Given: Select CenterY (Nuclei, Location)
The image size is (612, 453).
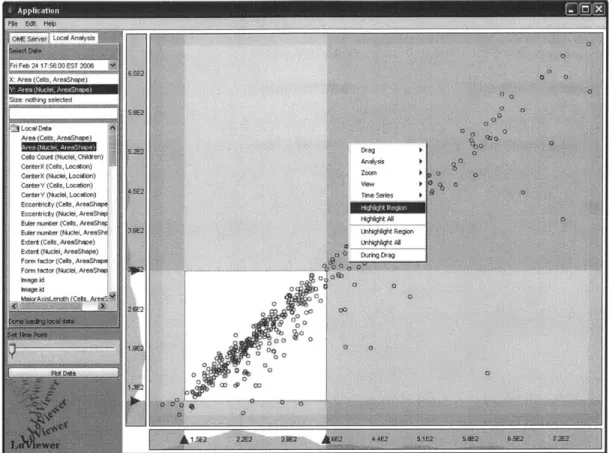Looking at the screenshot, I should pos(59,195).
